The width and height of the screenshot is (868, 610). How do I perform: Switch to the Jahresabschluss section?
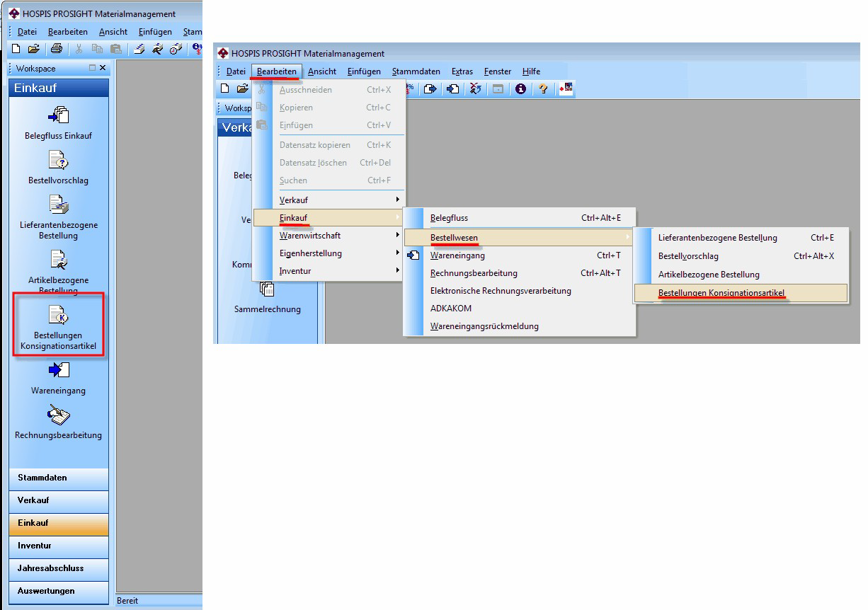[59, 568]
